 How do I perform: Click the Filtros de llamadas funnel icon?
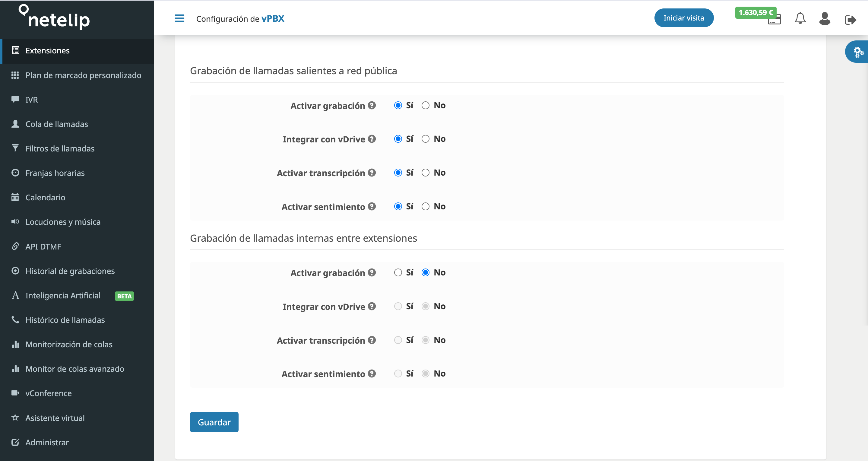tap(15, 148)
